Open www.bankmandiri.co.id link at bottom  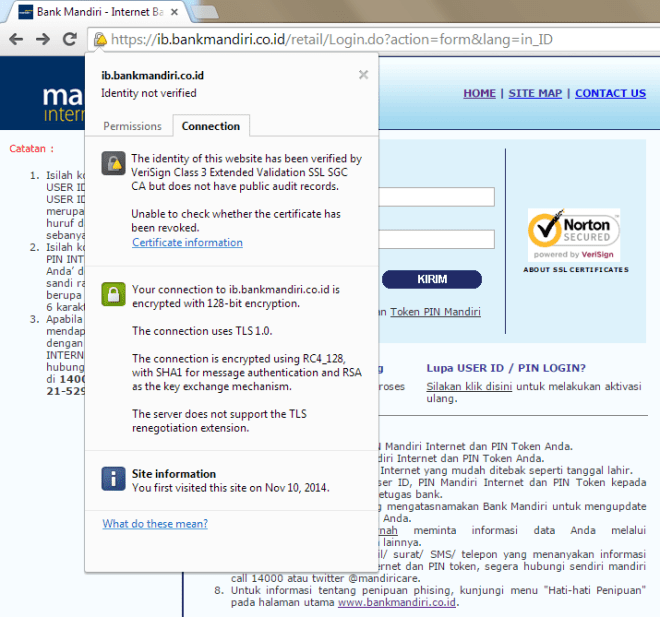pyautogui.click(x=397, y=602)
